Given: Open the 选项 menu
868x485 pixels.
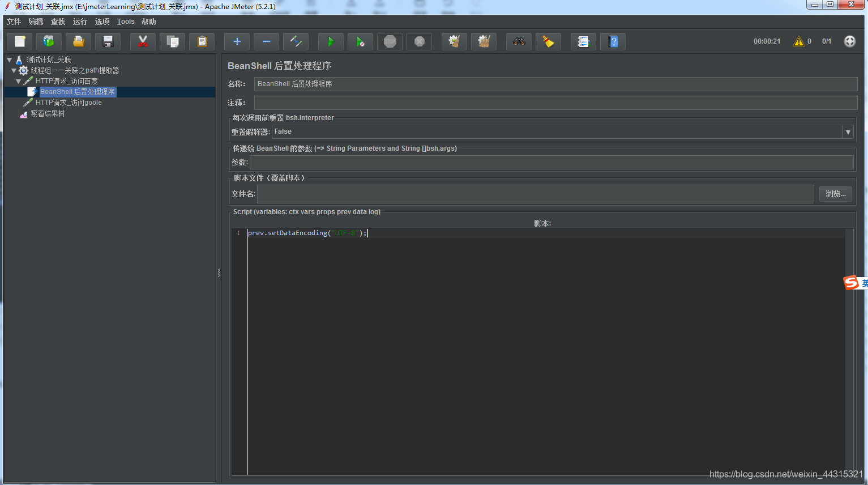Looking at the screenshot, I should click(102, 22).
